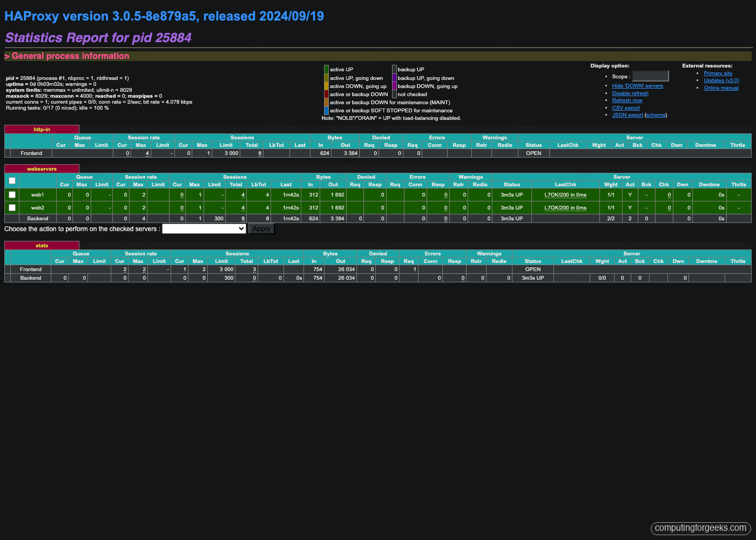Open the Updates (v3.0) link

pos(721,80)
